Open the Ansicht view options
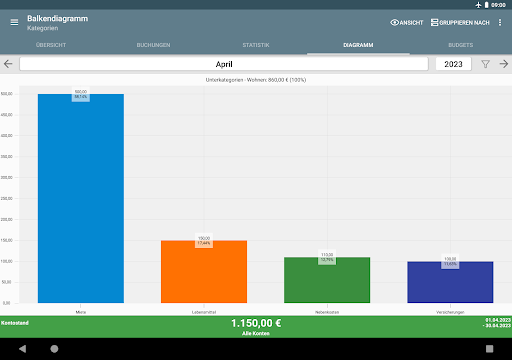This screenshot has height=360, width=512. tap(407, 23)
